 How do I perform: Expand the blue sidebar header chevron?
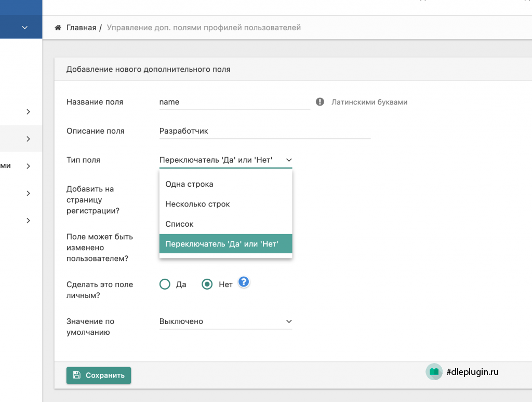coord(25,28)
